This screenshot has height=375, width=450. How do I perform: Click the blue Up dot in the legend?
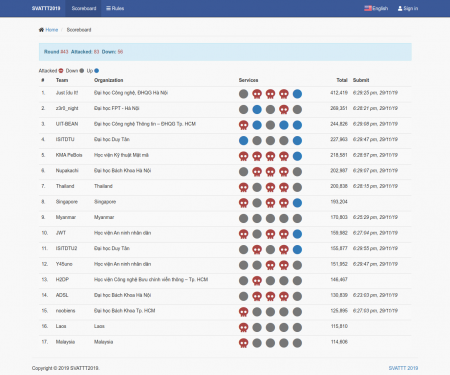point(97,71)
